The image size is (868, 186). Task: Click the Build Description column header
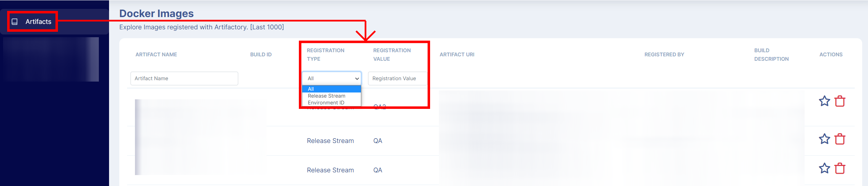pyautogui.click(x=771, y=55)
